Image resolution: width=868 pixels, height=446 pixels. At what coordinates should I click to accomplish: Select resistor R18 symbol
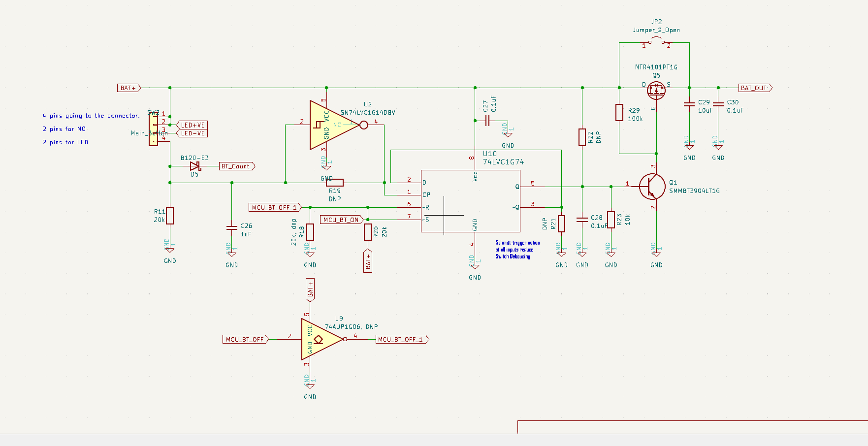coord(310,232)
